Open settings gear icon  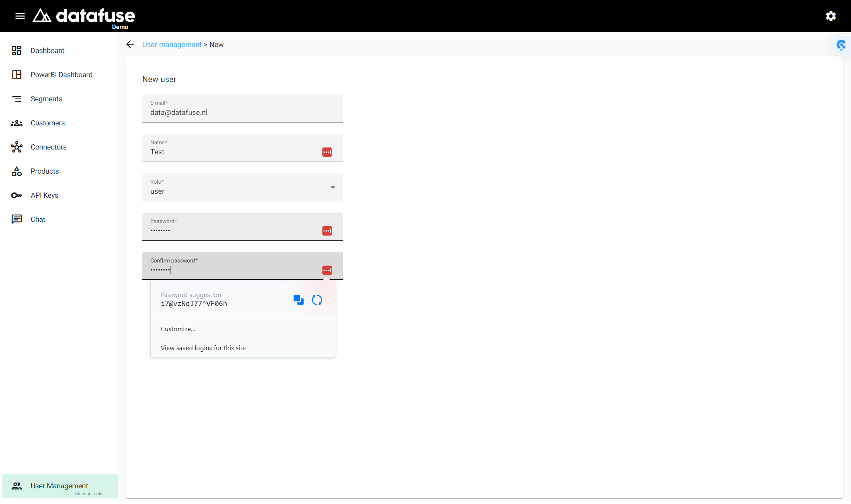pos(831,16)
